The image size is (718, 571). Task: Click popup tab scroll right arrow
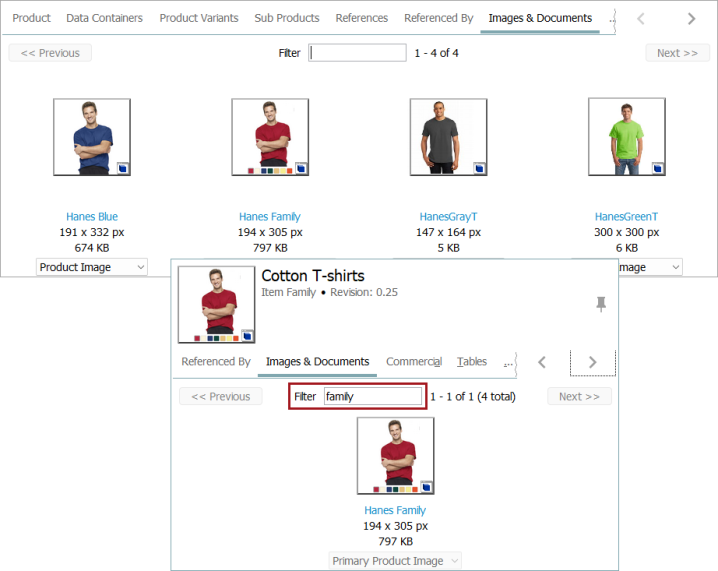593,362
